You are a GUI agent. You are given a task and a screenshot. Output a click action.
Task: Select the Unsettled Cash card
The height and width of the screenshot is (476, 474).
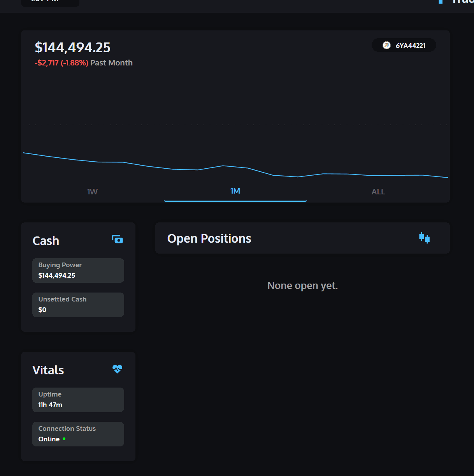click(78, 305)
